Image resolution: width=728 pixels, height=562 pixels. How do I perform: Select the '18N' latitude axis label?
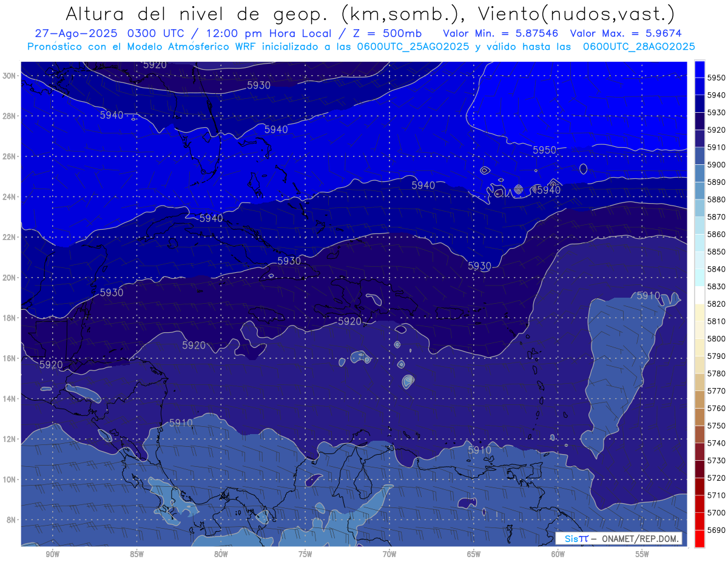click(x=9, y=318)
